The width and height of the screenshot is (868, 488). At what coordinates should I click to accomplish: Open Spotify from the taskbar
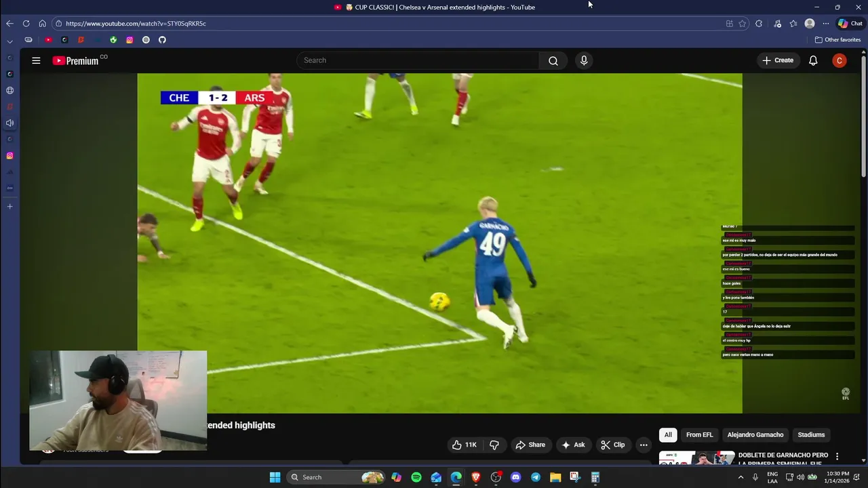click(416, 477)
